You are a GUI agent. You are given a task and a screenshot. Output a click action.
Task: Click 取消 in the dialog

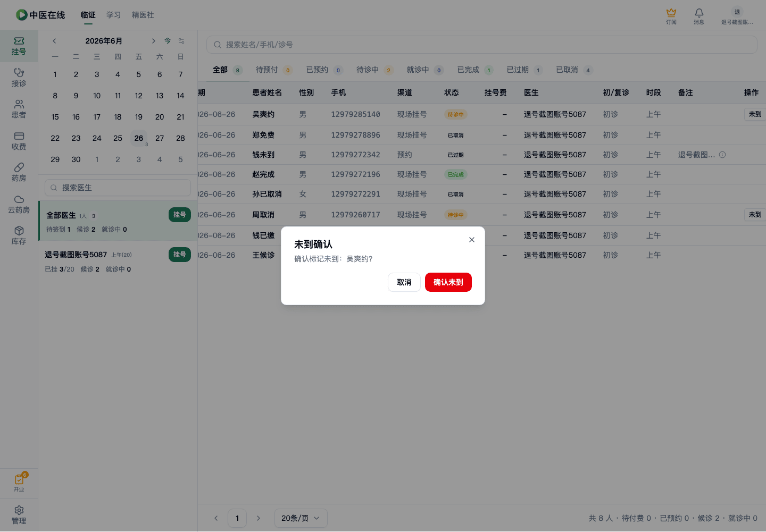[404, 282]
